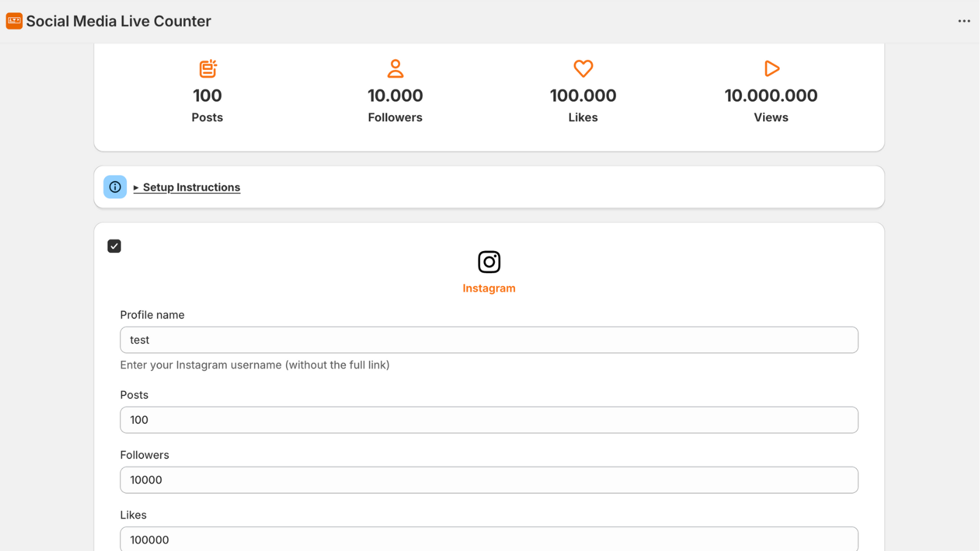The image size is (980, 551).
Task: Click the Instagram orange label link
Action: (489, 288)
